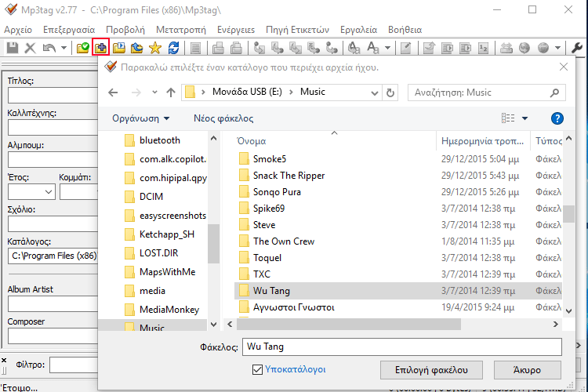Click the first Tag-Filename convert icon
Viewport: 588px width, 392px height.
(260, 48)
